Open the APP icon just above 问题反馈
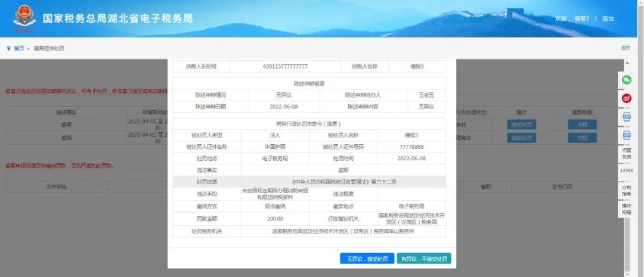The width and height of the screenshot is (644, 277). click(x=627, y=135)
